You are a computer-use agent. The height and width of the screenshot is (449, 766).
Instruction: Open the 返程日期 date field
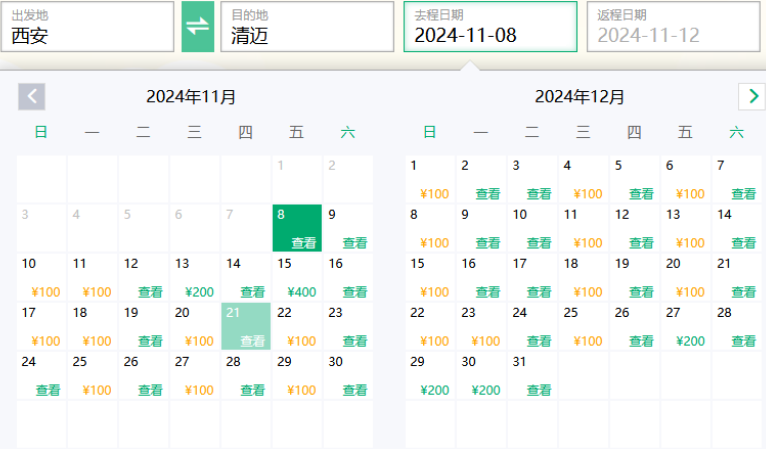coord(674,27)
